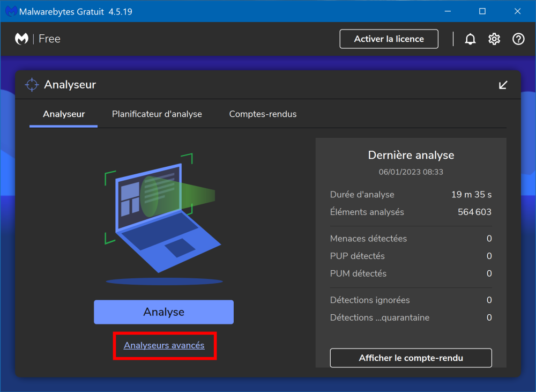Click the Malwarebytes Gratuit 4.5.19 window title
Image resolution: width=536 pixels, height=392 pixels.
[x=76, y=12]
